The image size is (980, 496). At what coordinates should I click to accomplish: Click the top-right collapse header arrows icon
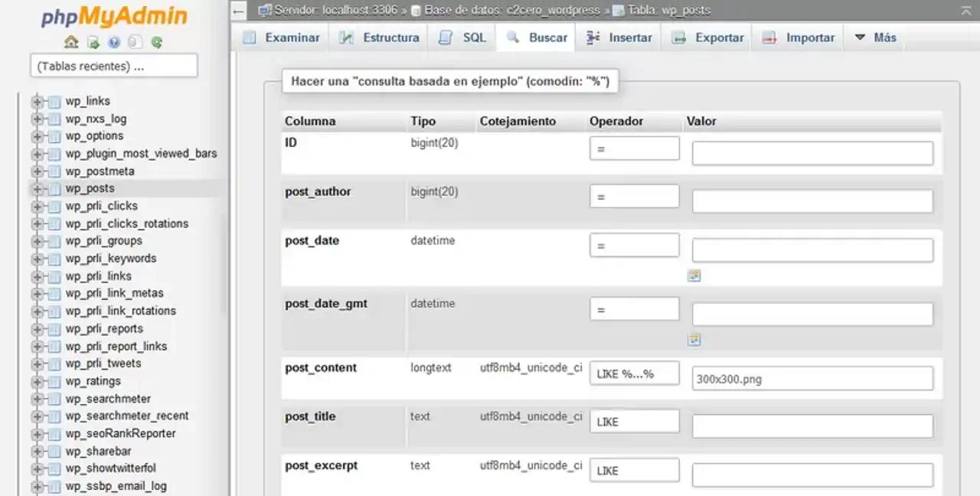click(966, 11)
